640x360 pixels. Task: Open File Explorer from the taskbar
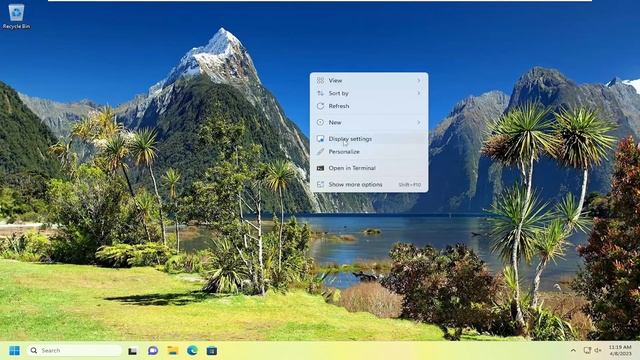[173, 351]
